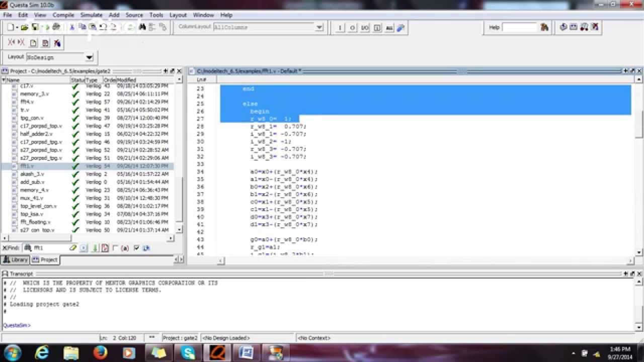Open Skype from the taskbar
Screen dimensions: 644x362
pos(188,352)
